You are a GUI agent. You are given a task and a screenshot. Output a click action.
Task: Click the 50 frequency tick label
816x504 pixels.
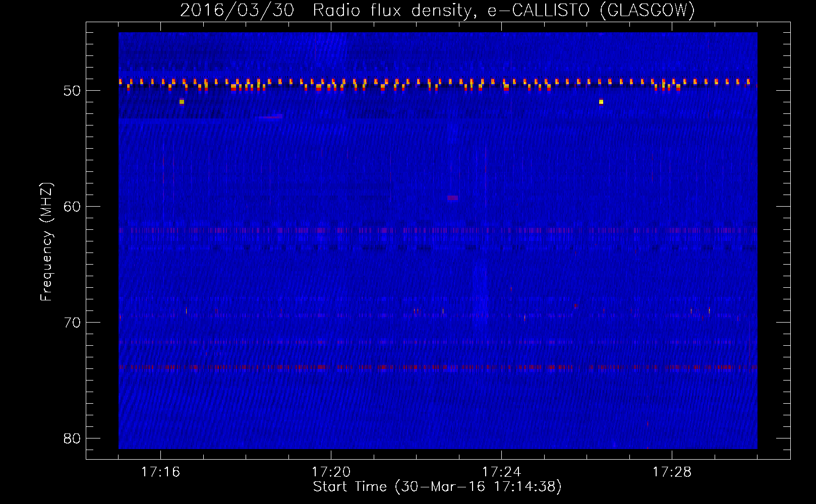tap(72, 91)
